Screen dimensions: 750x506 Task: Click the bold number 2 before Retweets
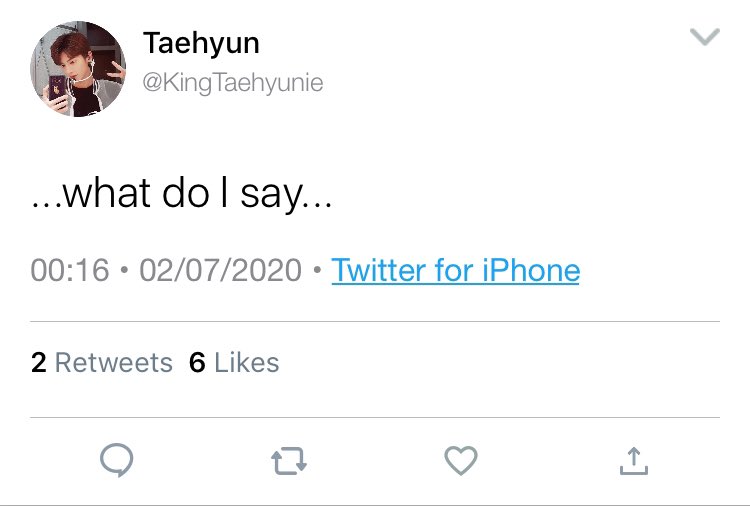pos(39,362)
